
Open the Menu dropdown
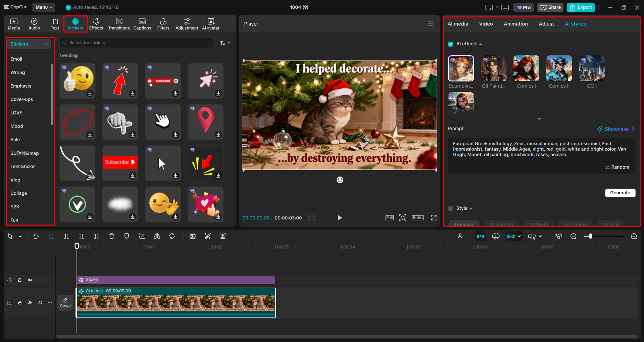44,7
